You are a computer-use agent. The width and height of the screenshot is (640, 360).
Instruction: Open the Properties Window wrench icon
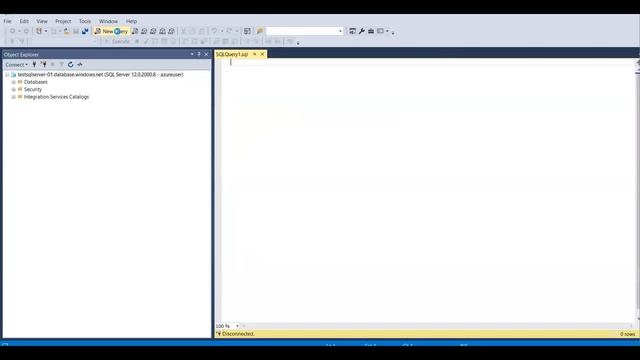pos(362,31)
